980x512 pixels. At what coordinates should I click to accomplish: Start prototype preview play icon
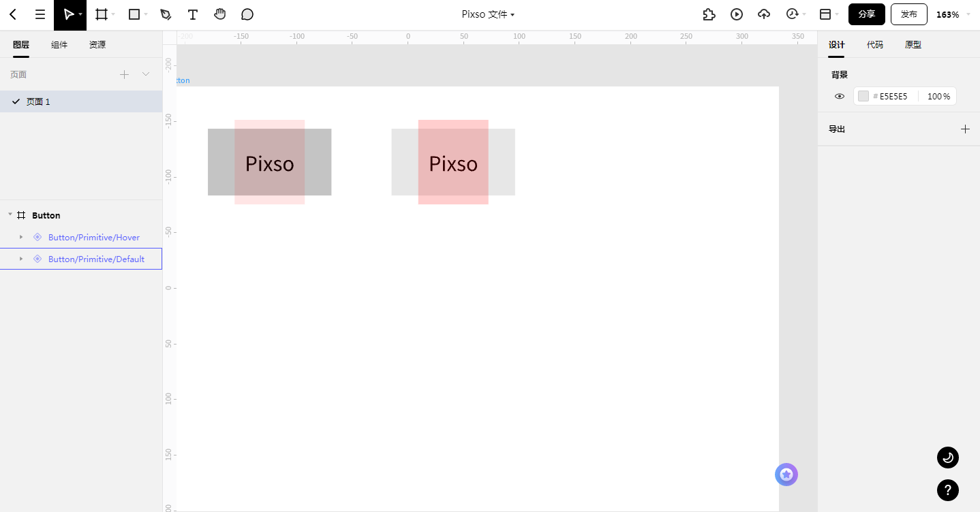point(737,14)
